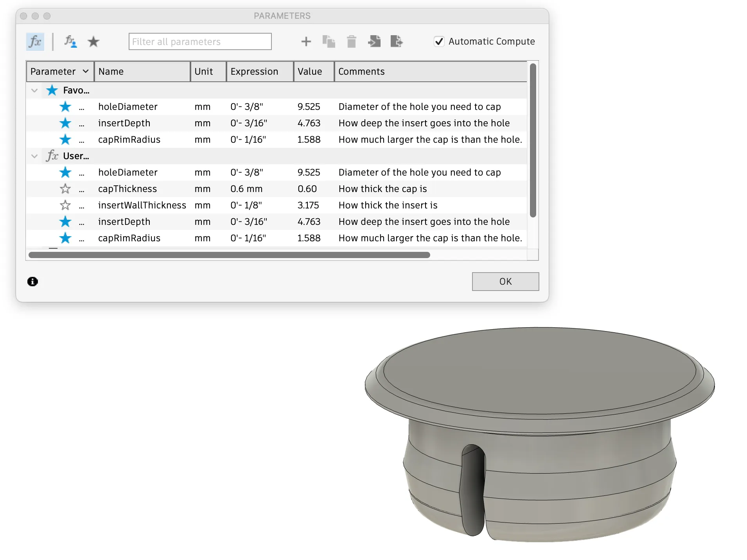Click the fx all parameters filter icon
Viewport: 747px width, 560px height.
click(x=35, y=41)
